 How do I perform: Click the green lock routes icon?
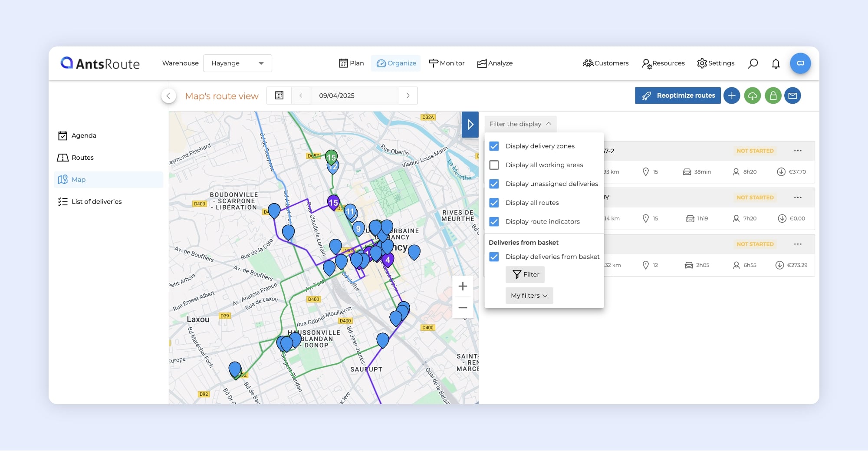[x=773, y=95]
